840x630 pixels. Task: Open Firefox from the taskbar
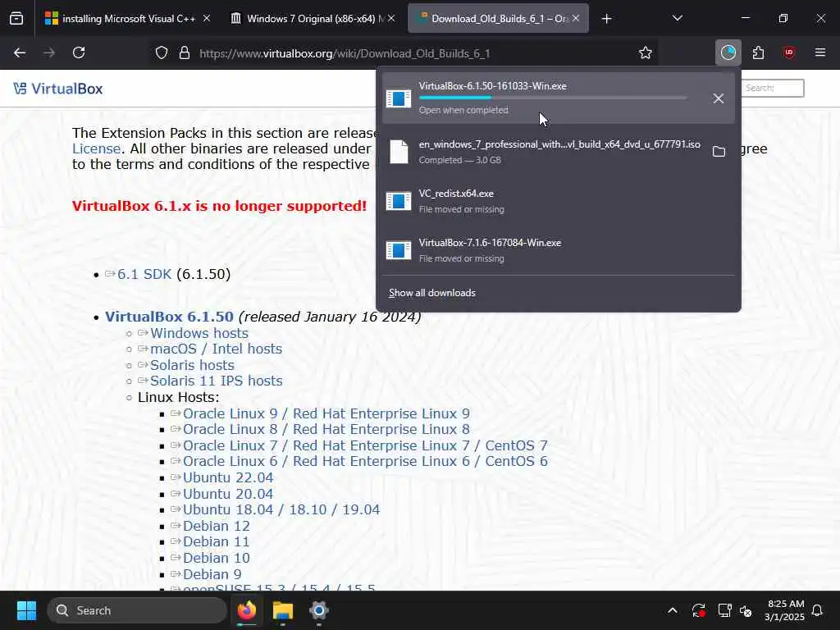coord(247,610)
